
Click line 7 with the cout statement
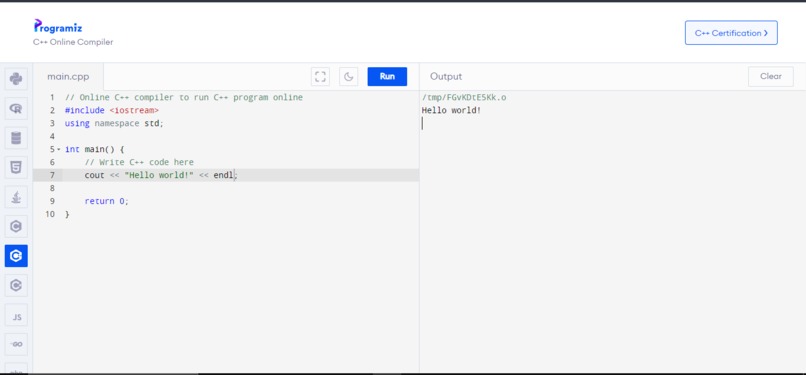[226, 175]
